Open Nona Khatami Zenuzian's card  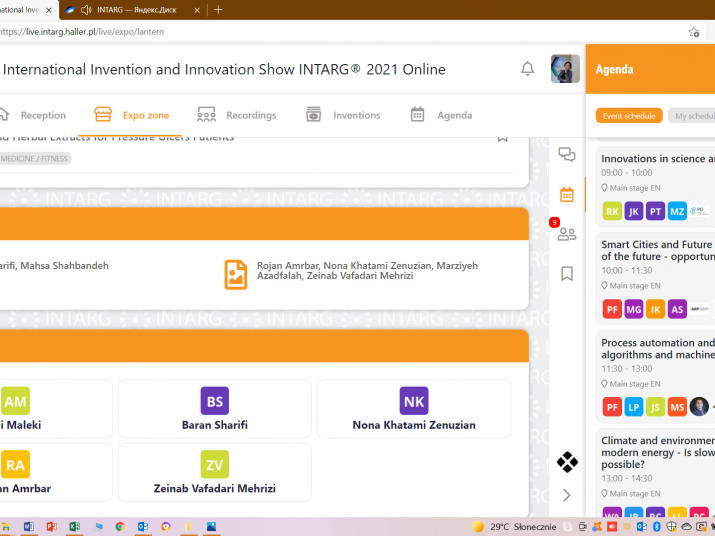coord(414,409)
